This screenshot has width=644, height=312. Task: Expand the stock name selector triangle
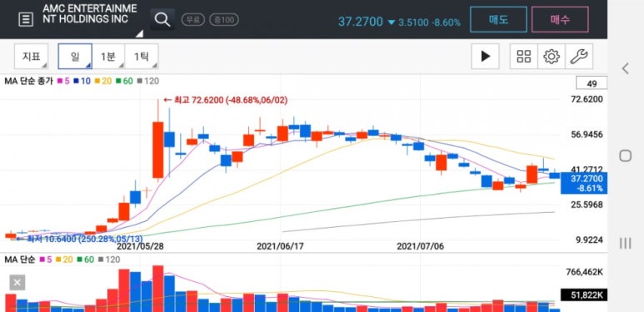tap(140, 33)
